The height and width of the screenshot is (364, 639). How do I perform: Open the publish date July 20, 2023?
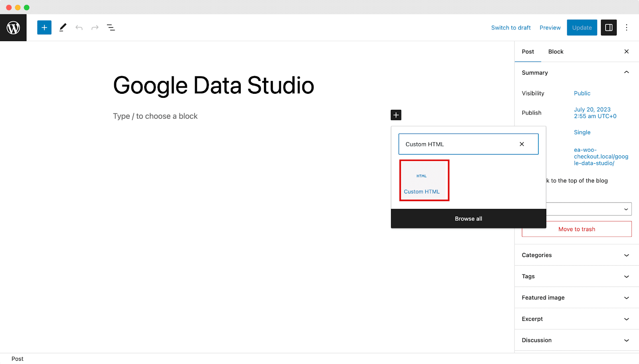(595, 113)
